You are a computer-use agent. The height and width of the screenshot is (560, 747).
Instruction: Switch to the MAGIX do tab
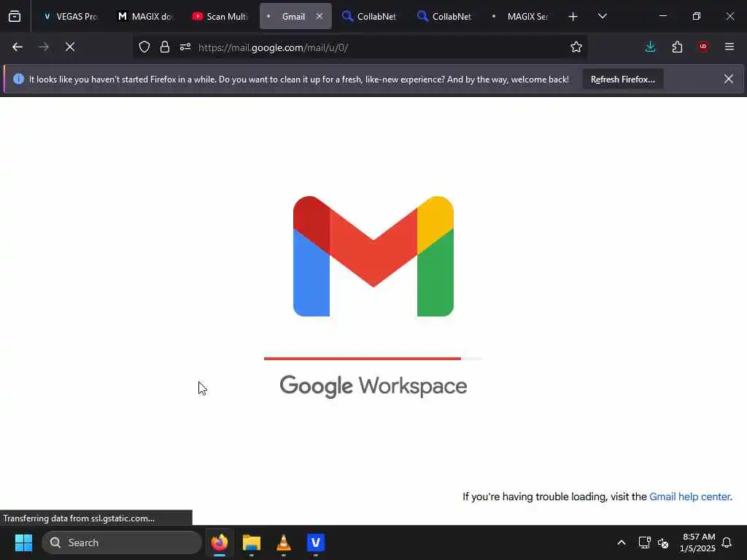144,16
